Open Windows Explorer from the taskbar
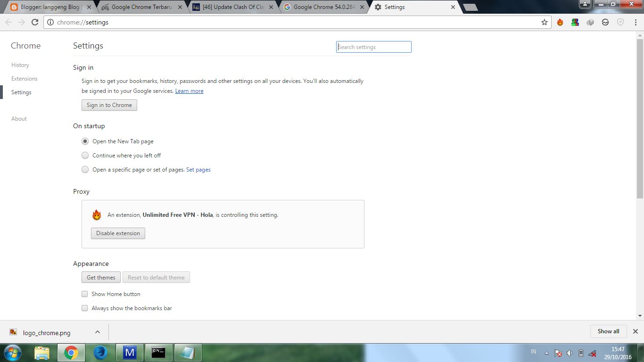 click(x=42, y=353)
